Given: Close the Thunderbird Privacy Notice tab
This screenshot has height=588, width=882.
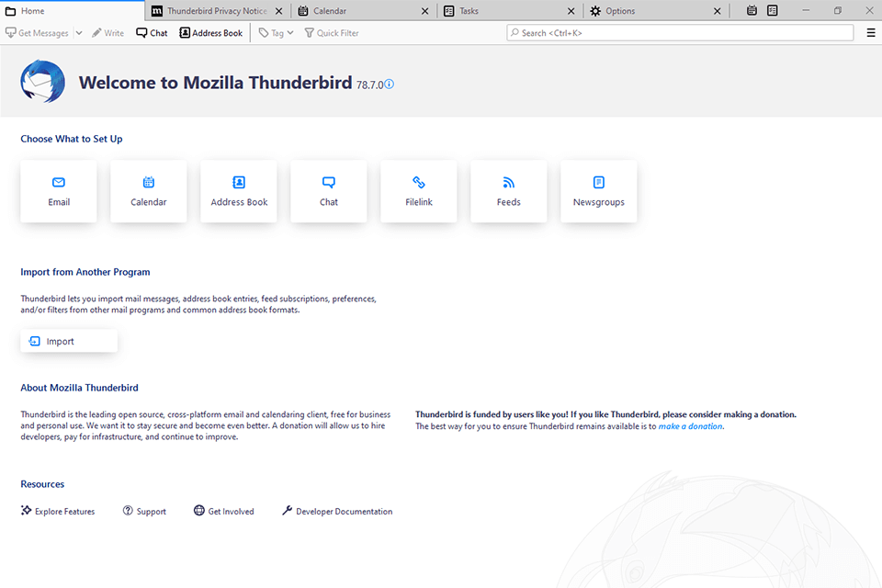Looking at the screenshot, I should 278,11.
